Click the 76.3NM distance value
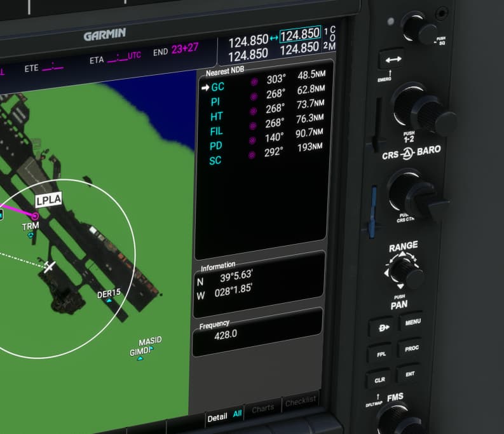This screenshot has width=504, height=434. coord(310,118)
